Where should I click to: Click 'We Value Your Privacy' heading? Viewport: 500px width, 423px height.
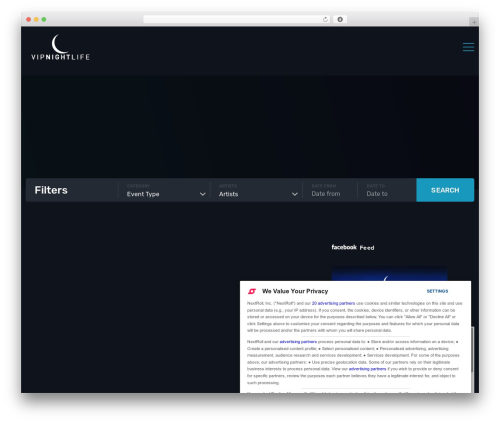pos(295,291)
